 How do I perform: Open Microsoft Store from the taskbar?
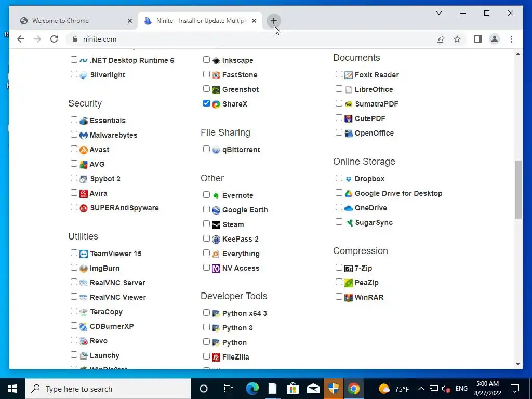(x=292, y=389)
